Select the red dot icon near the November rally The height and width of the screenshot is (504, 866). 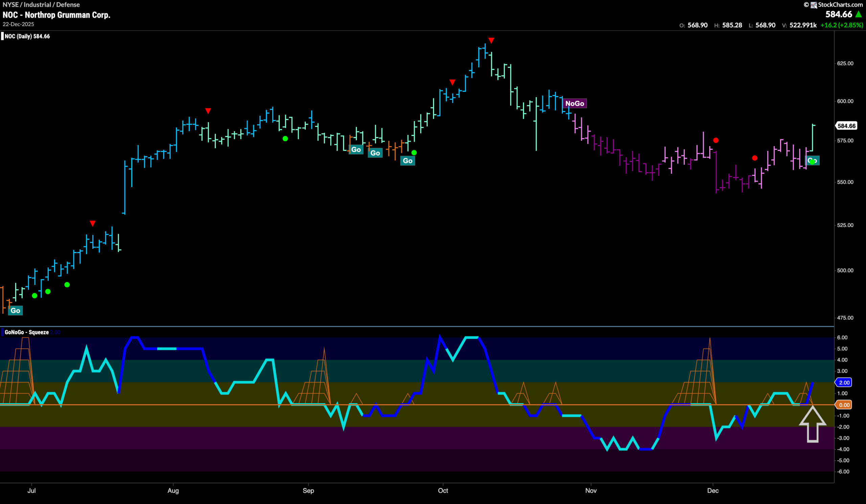tap(716, 140)
